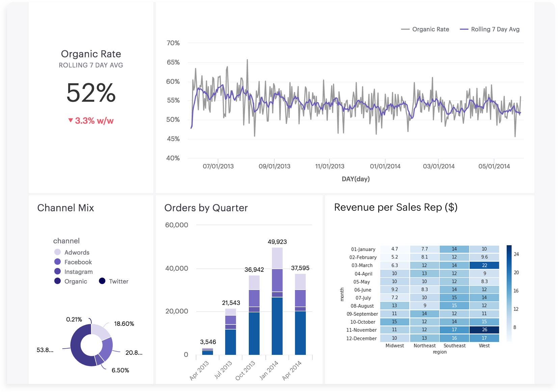Screen dimensions: 558x392
Task: Click the 10-October row label
Action: 363,322
